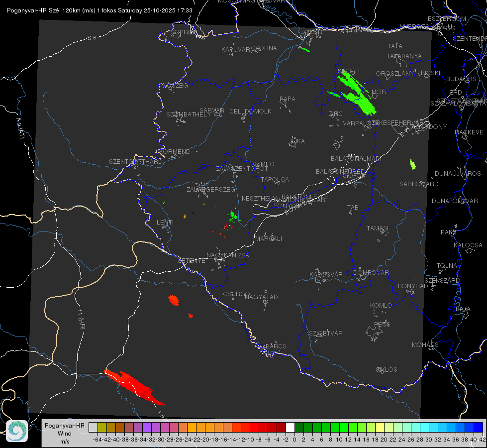The image size is (487, 448).
Task: Click the 11 (HR) road label
Action: [x=82, y=319]
